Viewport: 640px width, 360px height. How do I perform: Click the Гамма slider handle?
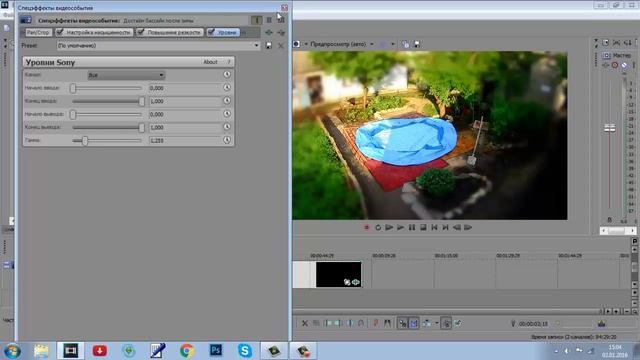point(85,140)
